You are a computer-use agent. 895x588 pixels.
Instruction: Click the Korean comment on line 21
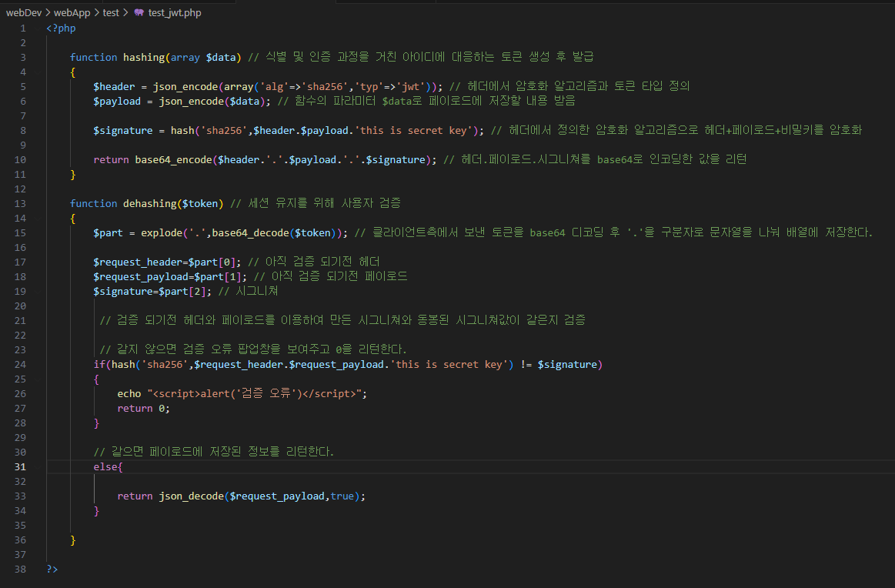(342, 320)
